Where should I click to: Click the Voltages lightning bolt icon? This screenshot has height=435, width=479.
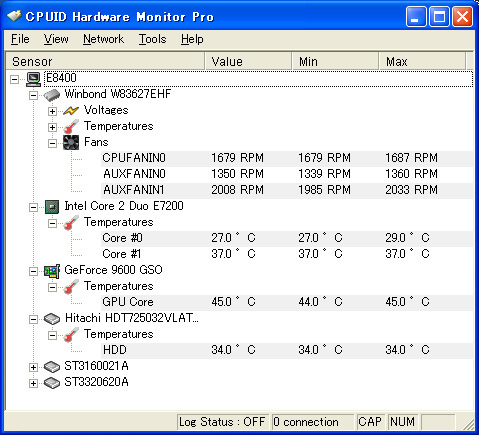[71, 110]
